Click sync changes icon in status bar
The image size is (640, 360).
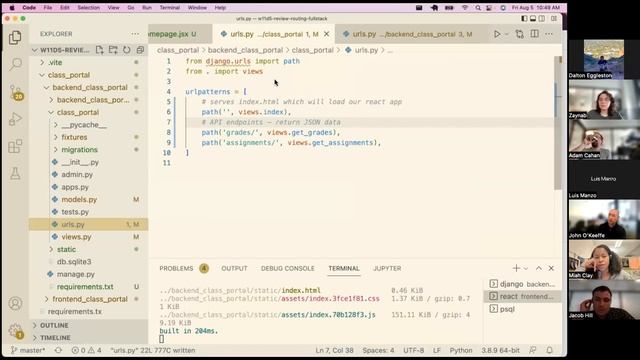(58, 350)
